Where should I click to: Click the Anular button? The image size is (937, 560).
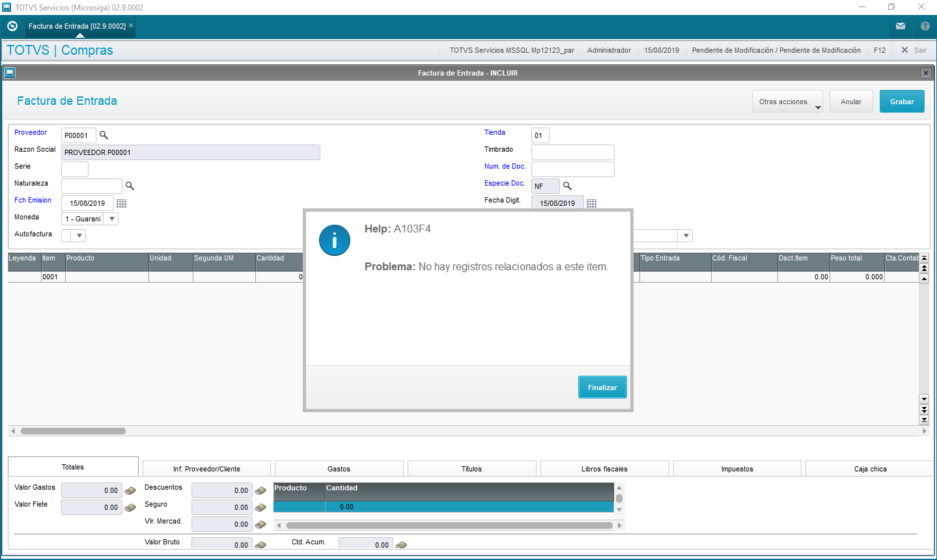tap(851, 102)
